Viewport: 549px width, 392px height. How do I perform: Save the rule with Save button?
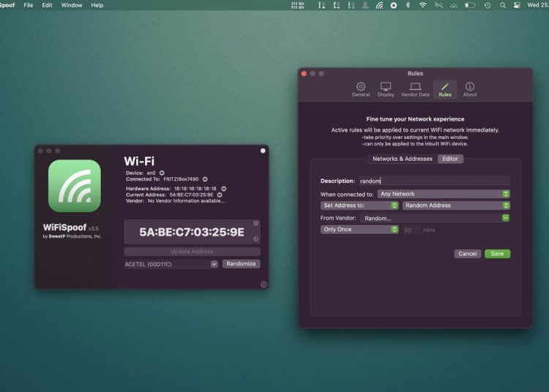point(497,254)
